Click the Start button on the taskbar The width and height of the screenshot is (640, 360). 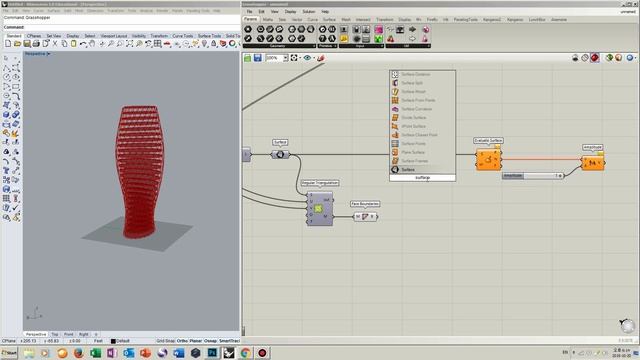(9, 353)
